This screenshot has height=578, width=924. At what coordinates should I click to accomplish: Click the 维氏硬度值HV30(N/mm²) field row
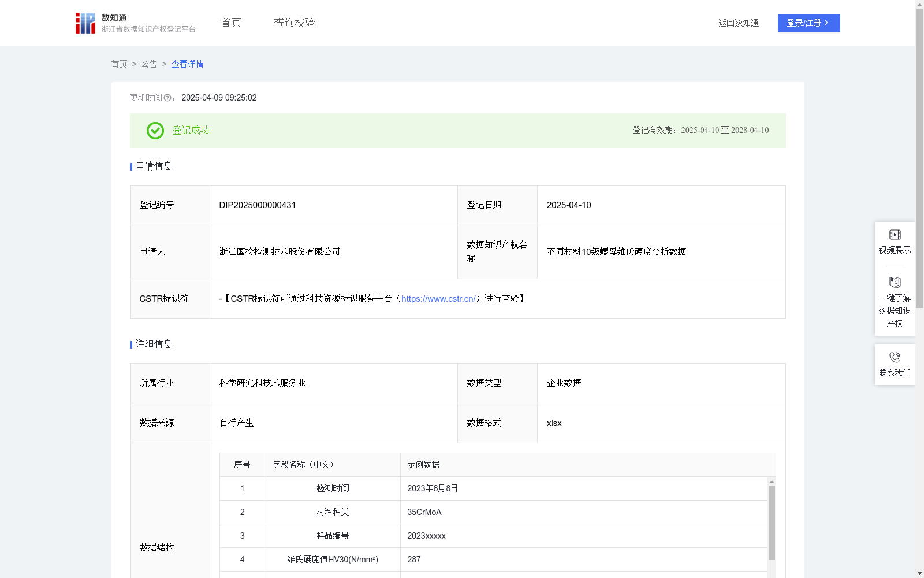pyautogui.click(x=494, y=560)
